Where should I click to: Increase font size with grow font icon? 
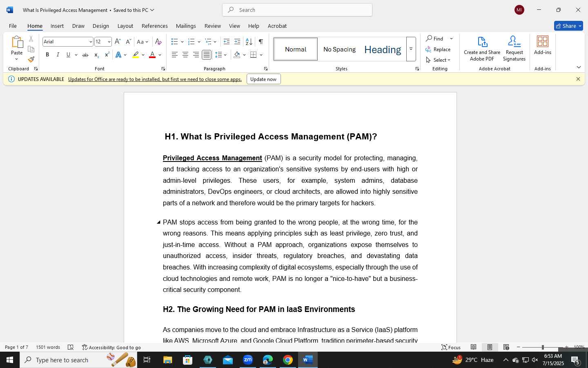click(x=118, y=42)
